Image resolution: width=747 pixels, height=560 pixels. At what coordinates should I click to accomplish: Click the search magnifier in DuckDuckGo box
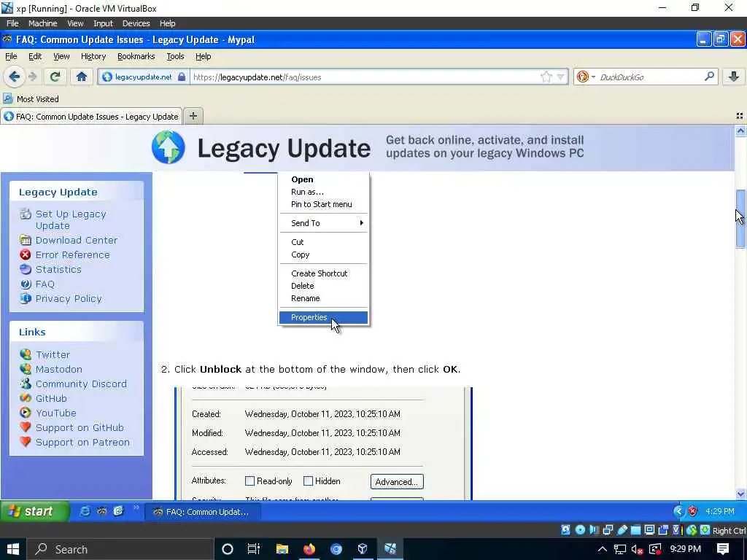(709, 76)
